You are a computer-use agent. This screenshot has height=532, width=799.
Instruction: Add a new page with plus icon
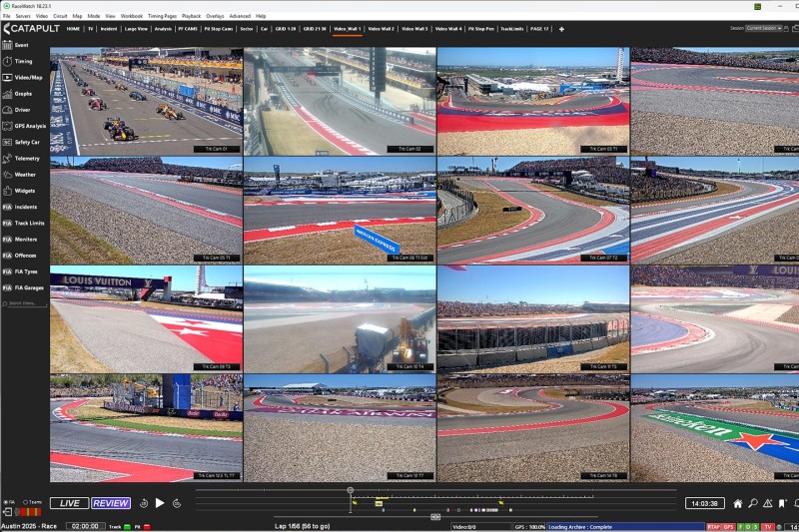tap(561, 29)
